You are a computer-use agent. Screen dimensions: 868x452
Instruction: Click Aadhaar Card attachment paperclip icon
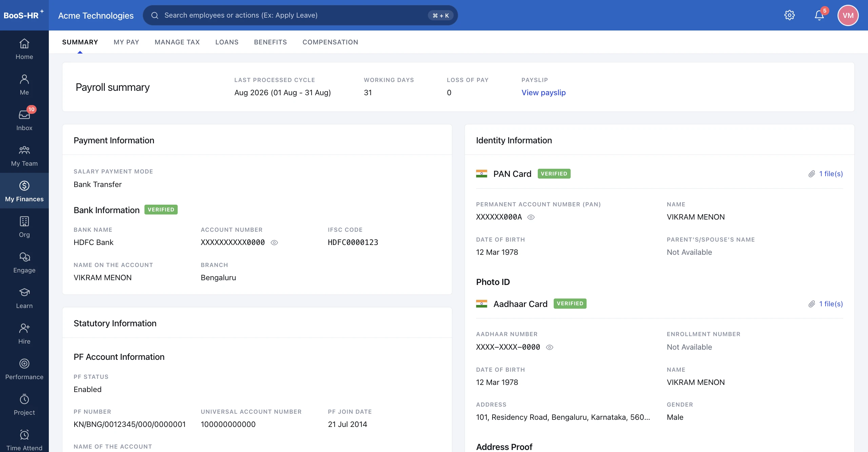pyautogui.click(x=812, y=304)
